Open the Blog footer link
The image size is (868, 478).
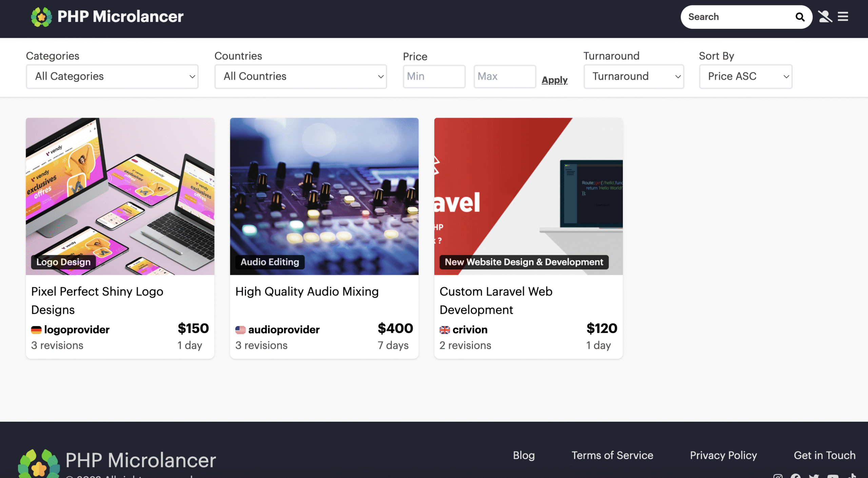(x=524, y=455)
